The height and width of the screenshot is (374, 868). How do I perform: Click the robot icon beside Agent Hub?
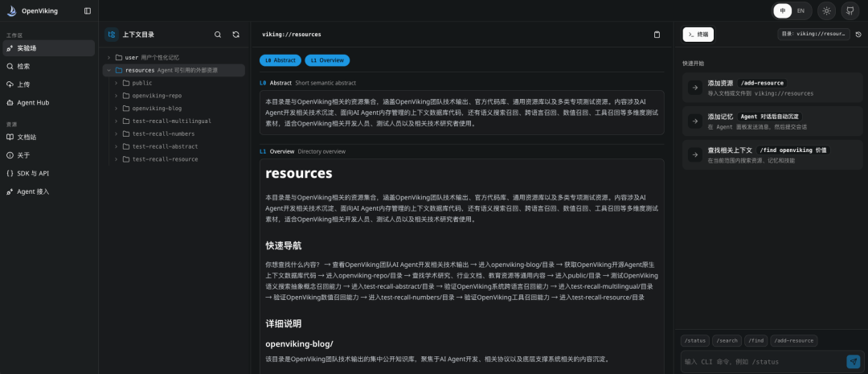(x=10, y=102)
